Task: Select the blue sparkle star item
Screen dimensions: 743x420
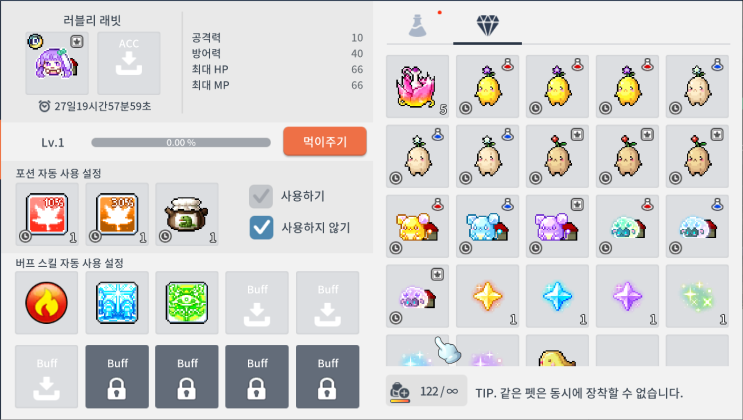Action: (x=557, y=296)
